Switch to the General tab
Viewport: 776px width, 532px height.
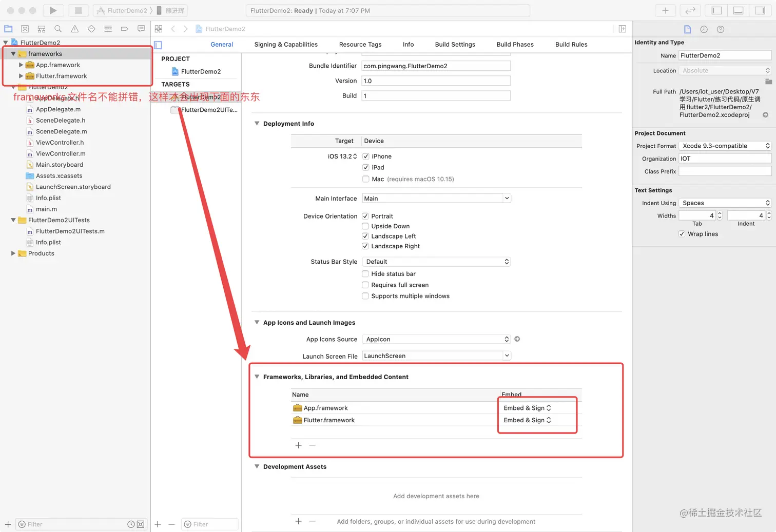(x=222, y=45)
